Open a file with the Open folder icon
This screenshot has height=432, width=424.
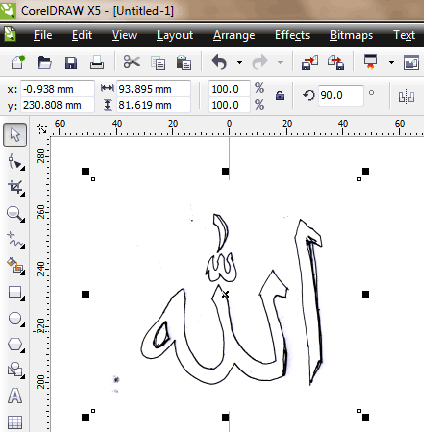click(x=45, y=62)
